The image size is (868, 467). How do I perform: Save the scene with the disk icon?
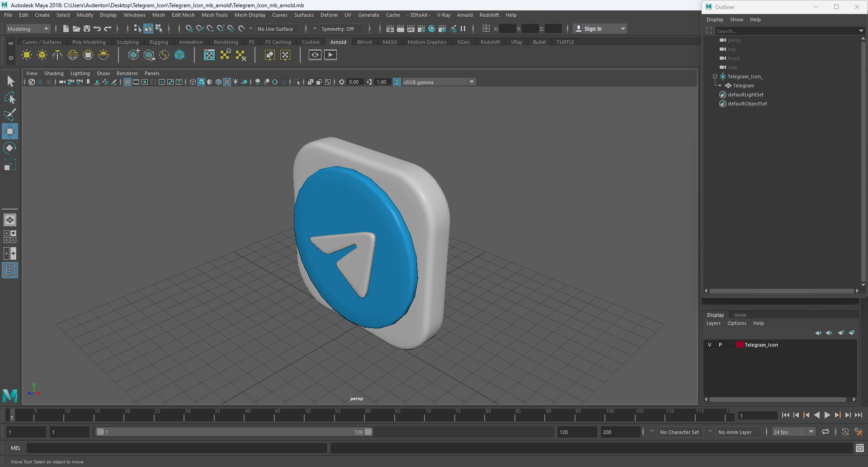click(x=87, y=29)
